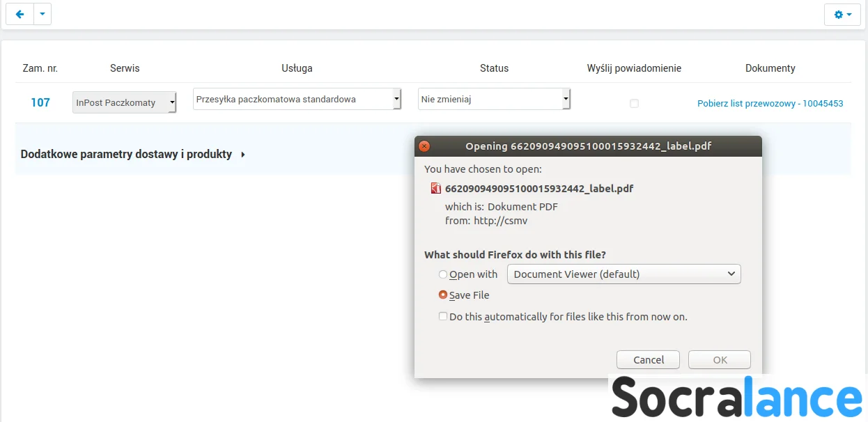Viewport: 868px width, 422px height.
Task: Choose the Save File option
Action: [x=443, y=295]
